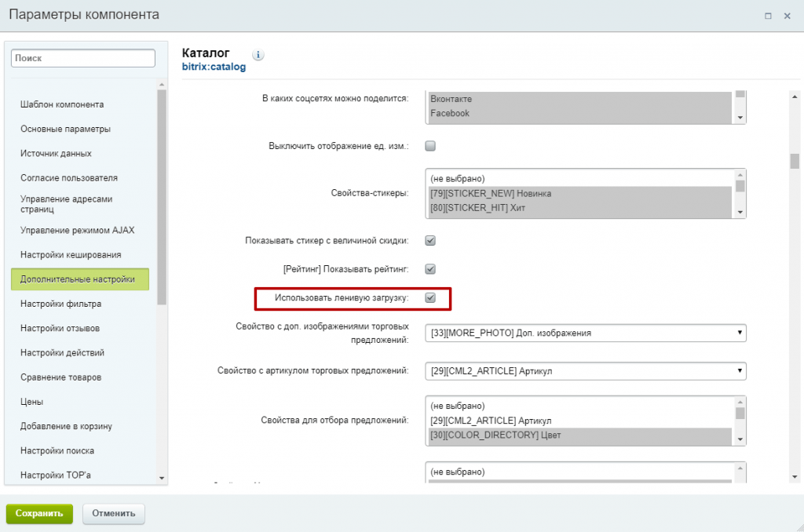
Task: Go to Настройки фильтра section
Action: (x=60, y=304)
